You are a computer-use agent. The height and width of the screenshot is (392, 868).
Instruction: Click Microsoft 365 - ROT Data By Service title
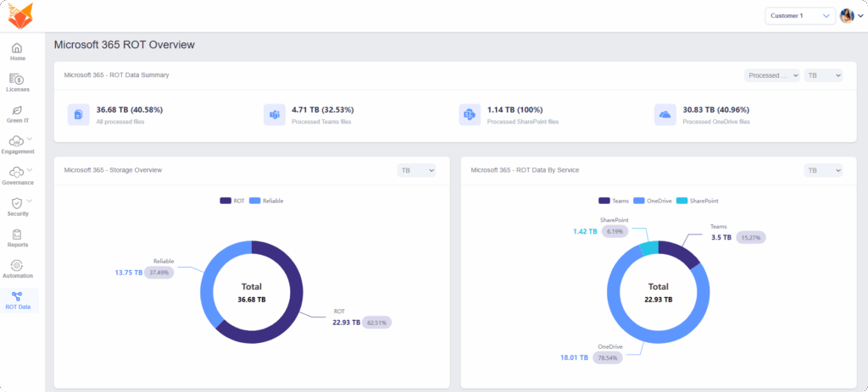[x=525, y=170]
